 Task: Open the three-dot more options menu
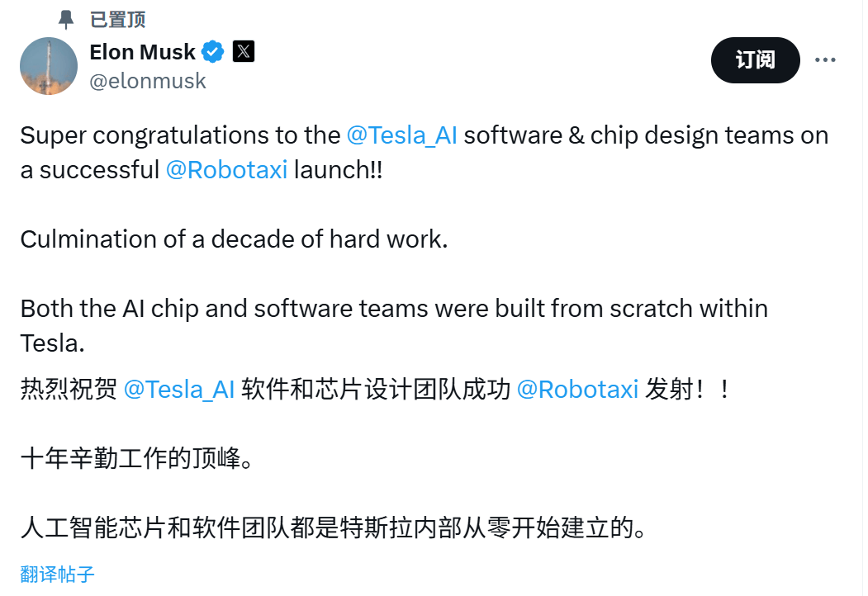[x=825, y=59]
